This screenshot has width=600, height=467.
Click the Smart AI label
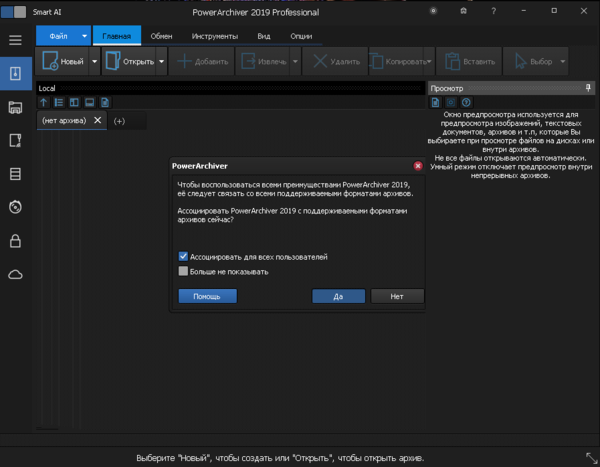point(47,12)
